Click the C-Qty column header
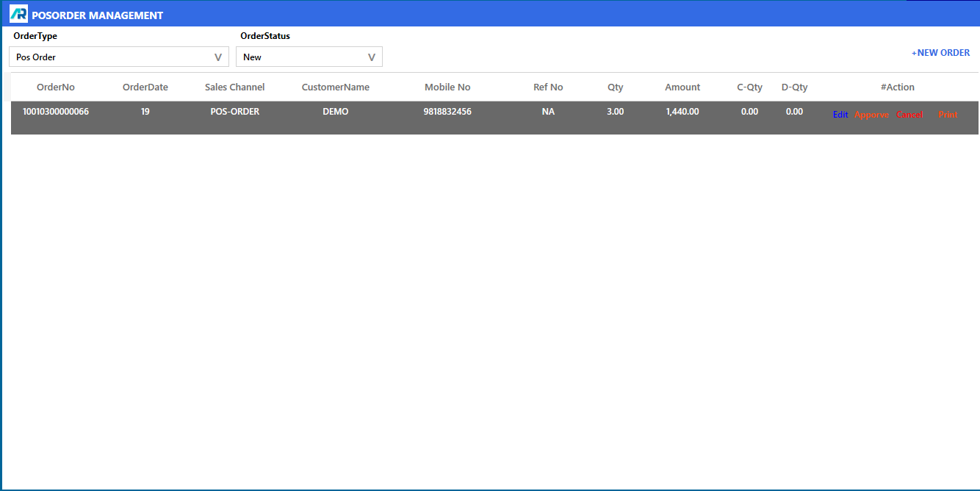The width and height of the screenshot is (980, 491). [749, 87]
